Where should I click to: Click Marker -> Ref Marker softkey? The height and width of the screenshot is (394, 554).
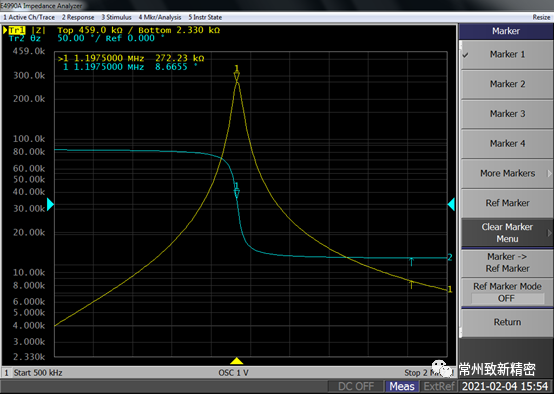(507, 262)
